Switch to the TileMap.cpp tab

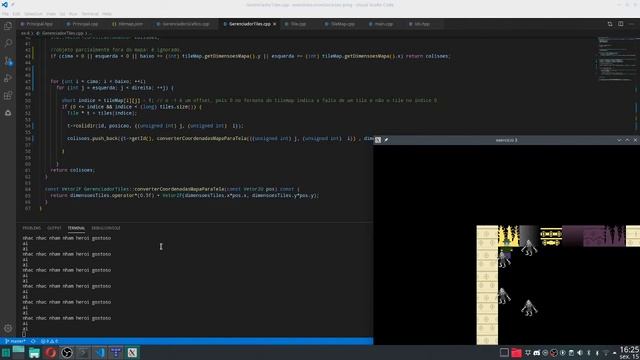(x=340, y=24)
